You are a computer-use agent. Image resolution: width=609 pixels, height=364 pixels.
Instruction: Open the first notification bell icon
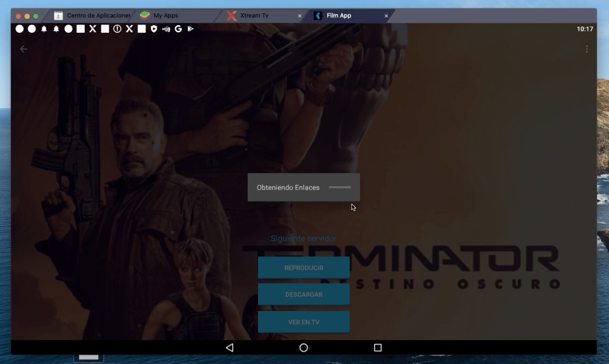pyautogui.click(x=44, y=29)
